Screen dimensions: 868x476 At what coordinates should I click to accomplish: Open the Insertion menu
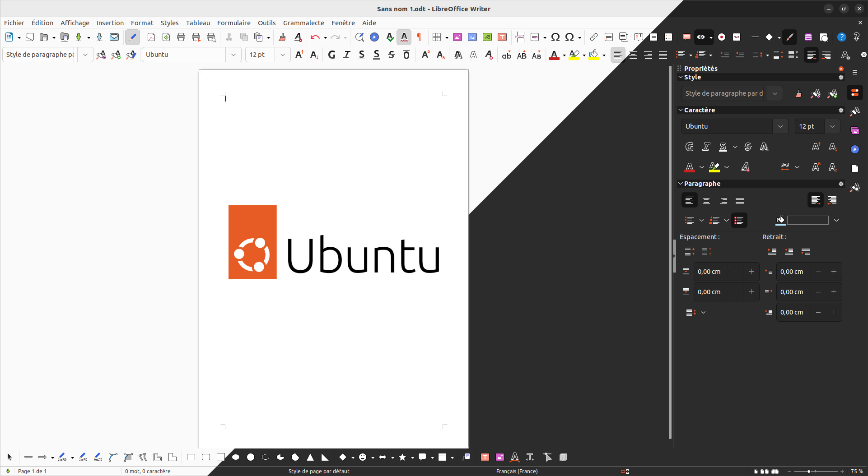110,23
